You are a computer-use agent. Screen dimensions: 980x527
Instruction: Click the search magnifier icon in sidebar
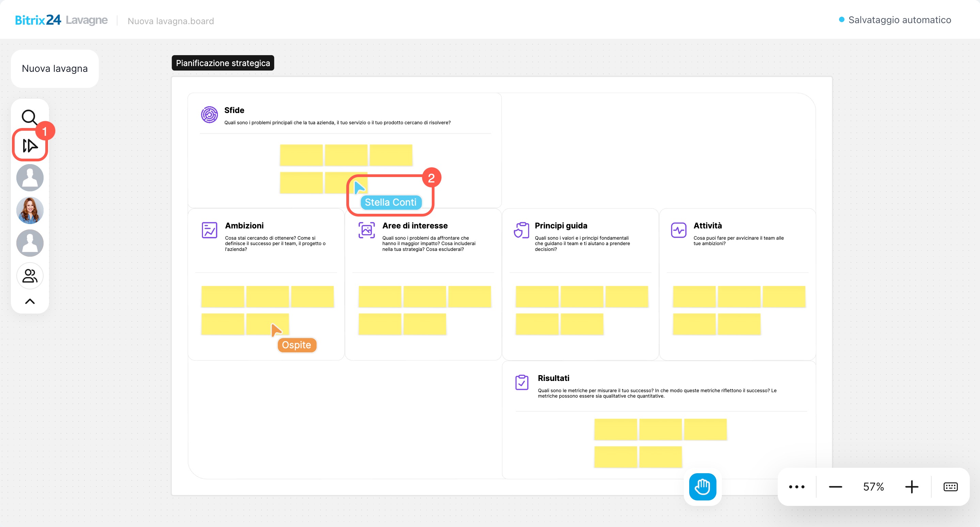point(29,117)
